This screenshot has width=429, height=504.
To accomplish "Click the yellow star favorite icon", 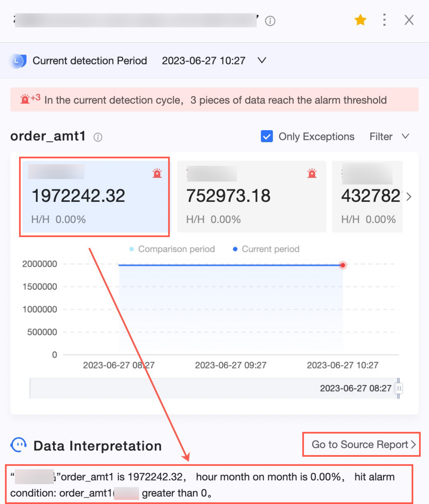I will point(360,20).
